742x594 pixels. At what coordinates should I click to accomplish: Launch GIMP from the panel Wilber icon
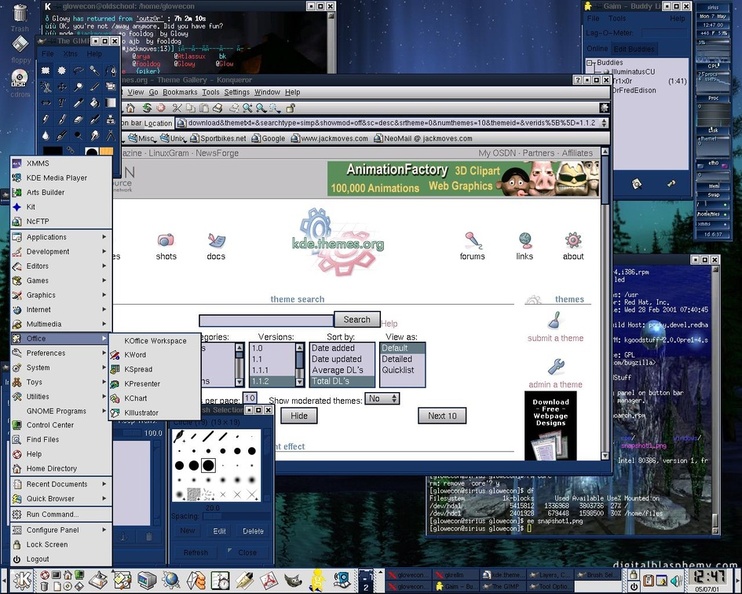click(x=293, y=580)
